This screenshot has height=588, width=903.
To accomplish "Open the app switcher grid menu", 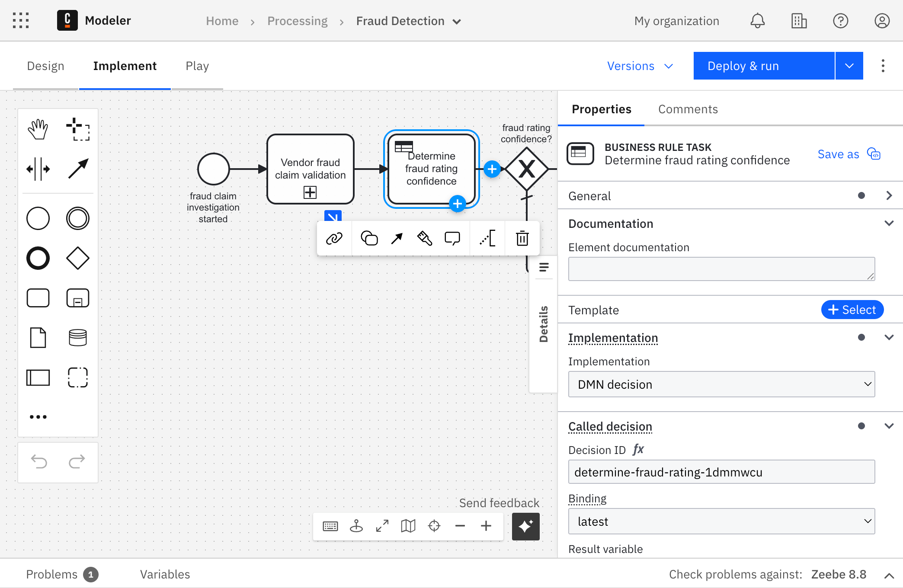I will (21, 20).
